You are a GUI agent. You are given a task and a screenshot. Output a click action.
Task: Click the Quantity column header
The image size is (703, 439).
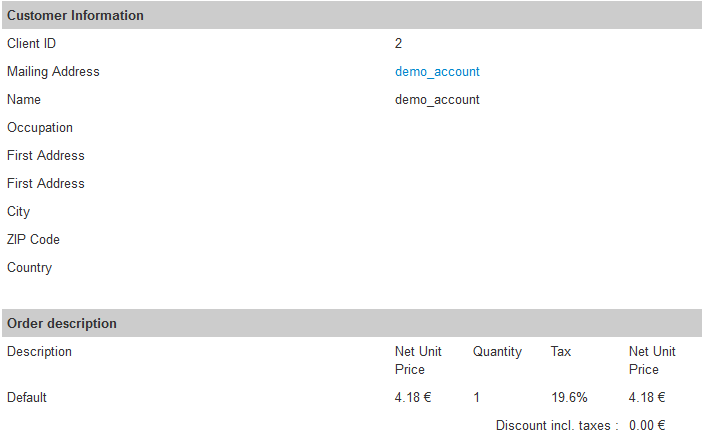coord(497,352)
